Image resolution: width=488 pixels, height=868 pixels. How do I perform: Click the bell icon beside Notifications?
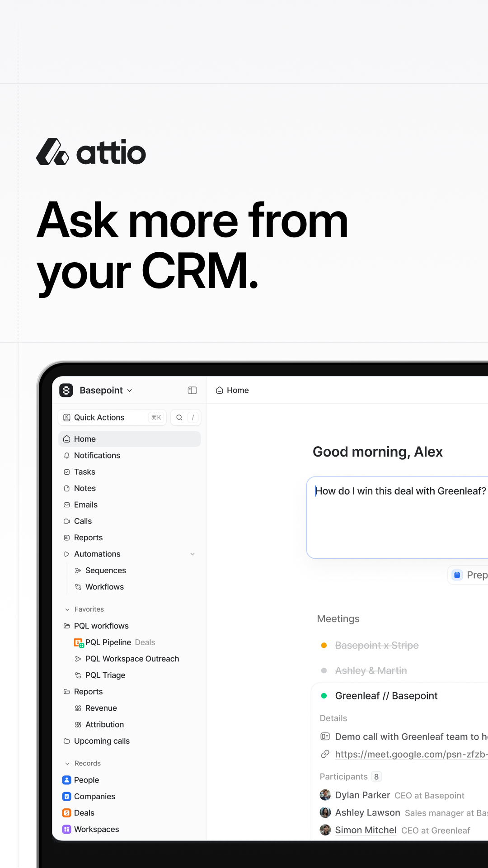click(x=67, y=455)
